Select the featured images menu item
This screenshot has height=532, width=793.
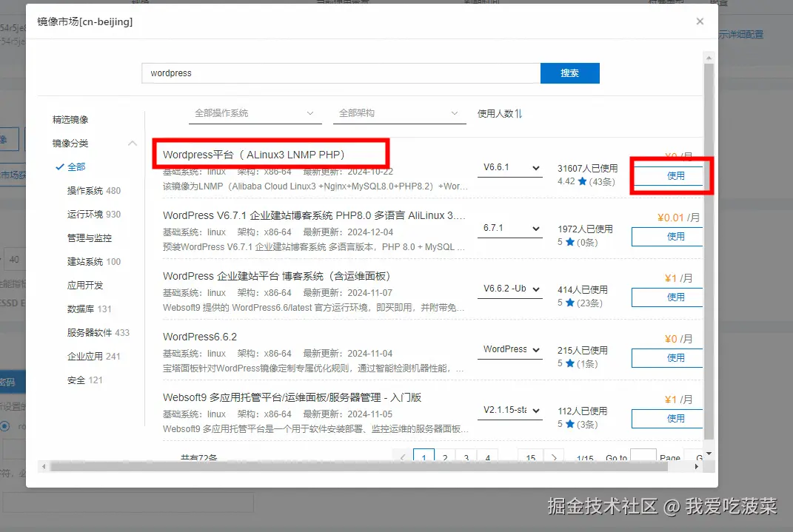tap(70, 119)
